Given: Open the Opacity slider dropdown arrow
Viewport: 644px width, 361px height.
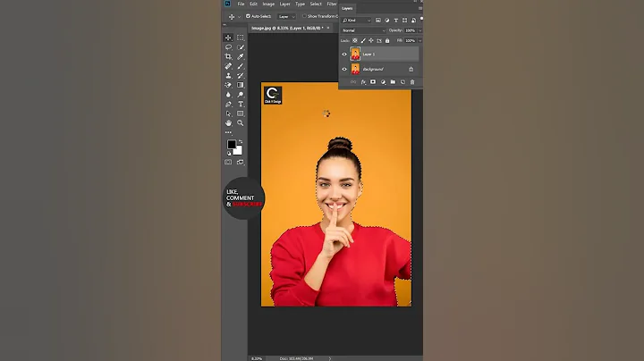Looking at the screenshot, I should (419, 30).
